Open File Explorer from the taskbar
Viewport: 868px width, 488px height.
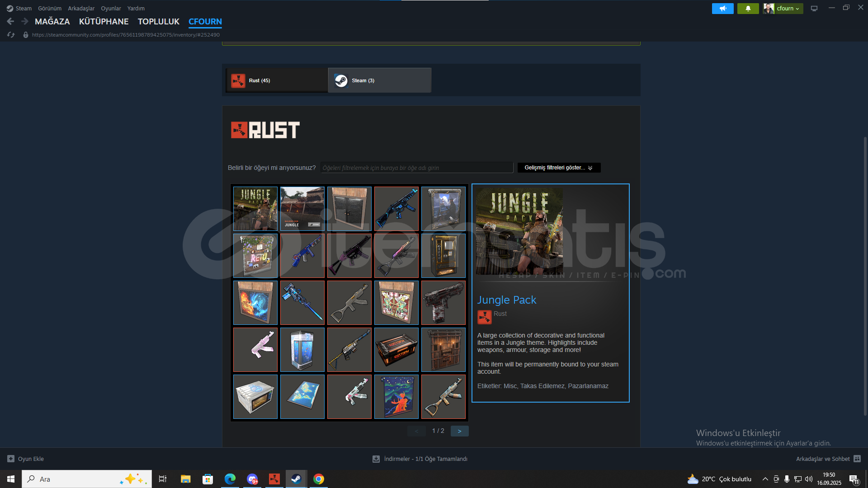(x=185, y=479)
